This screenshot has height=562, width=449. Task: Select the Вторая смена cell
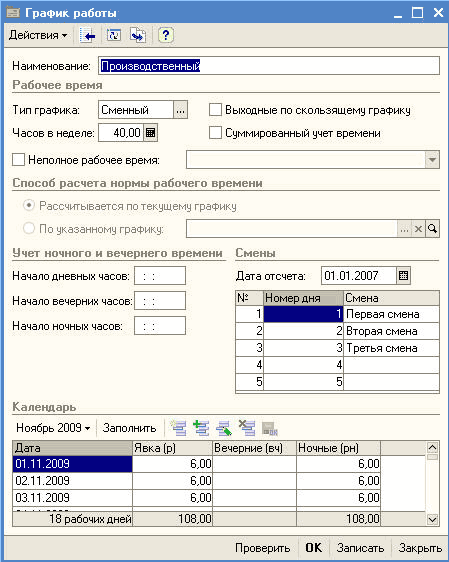point(391,331)
